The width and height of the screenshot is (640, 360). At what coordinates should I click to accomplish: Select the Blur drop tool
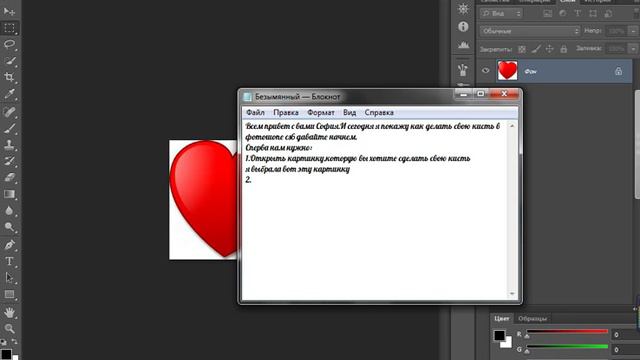point(9,211)
